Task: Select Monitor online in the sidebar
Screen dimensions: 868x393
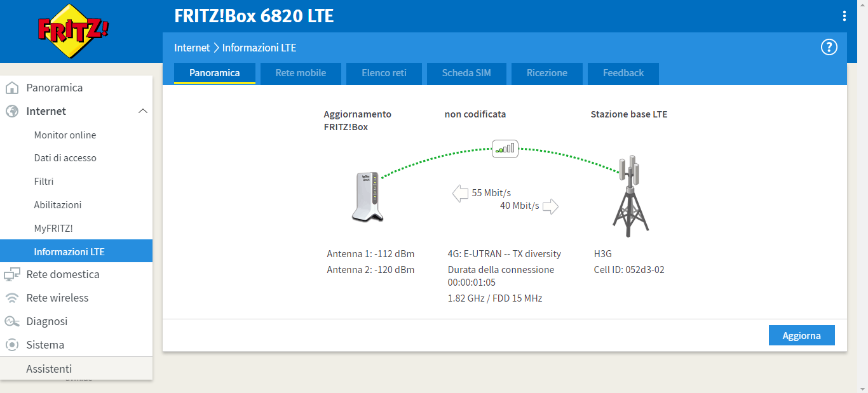Action: coord(65,135)
